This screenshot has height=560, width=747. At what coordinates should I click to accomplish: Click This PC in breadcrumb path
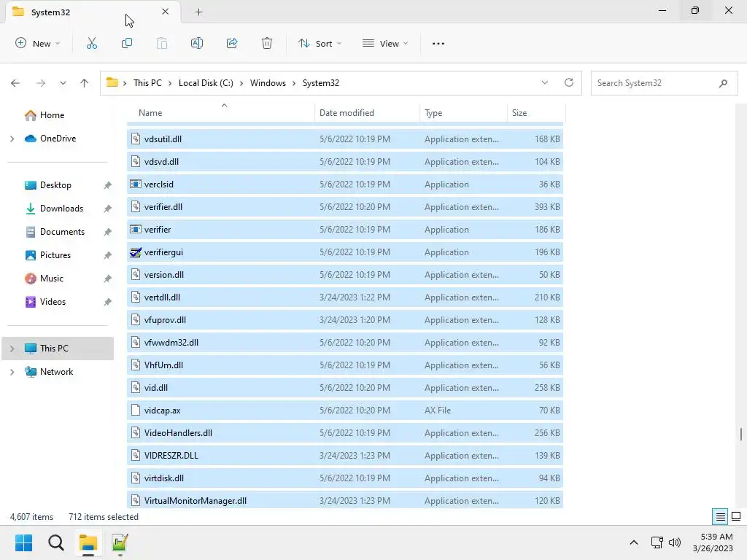coord(147,83)
